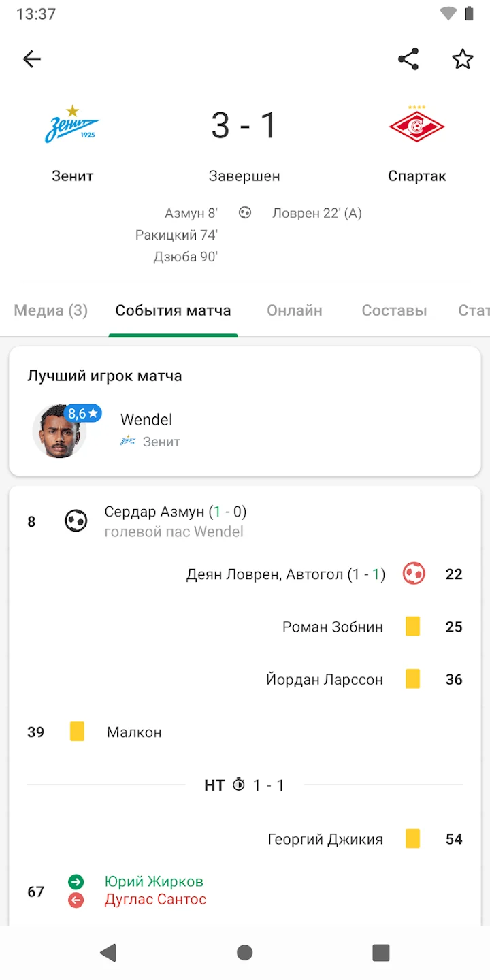Open the Zenit team logo

(72, 125)
